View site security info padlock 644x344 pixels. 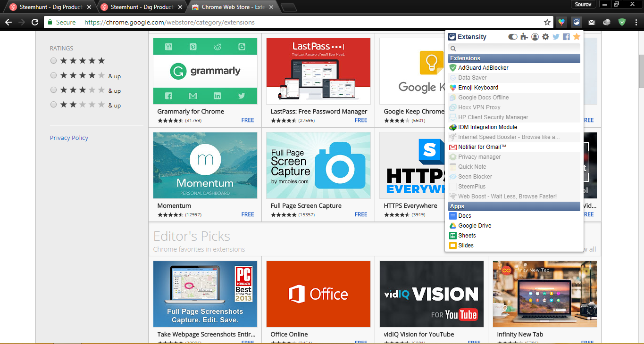coord(51,22)
